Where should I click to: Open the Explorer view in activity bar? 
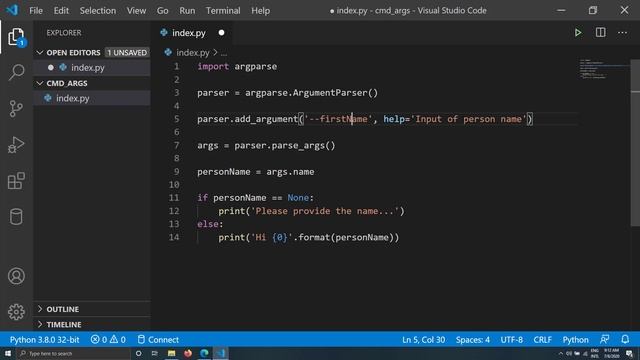tap(16, 37)
